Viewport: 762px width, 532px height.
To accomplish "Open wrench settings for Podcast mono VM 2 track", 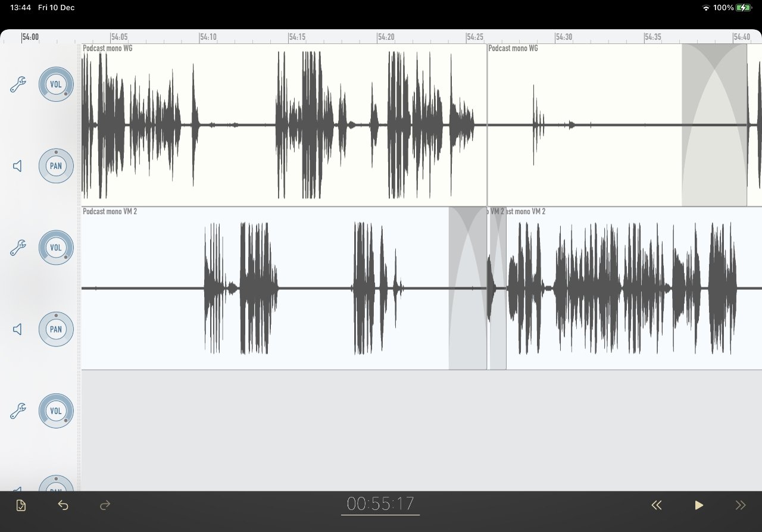I will 18,248.
